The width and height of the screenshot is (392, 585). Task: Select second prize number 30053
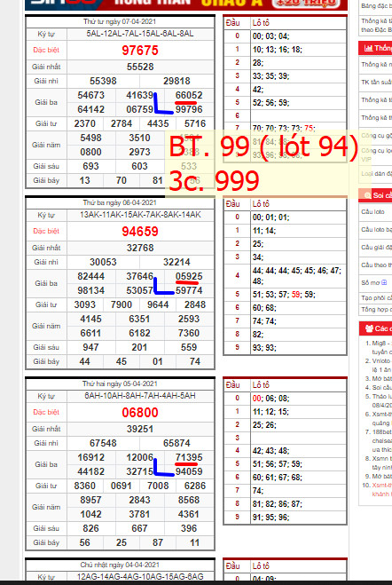tap(103, 262)
